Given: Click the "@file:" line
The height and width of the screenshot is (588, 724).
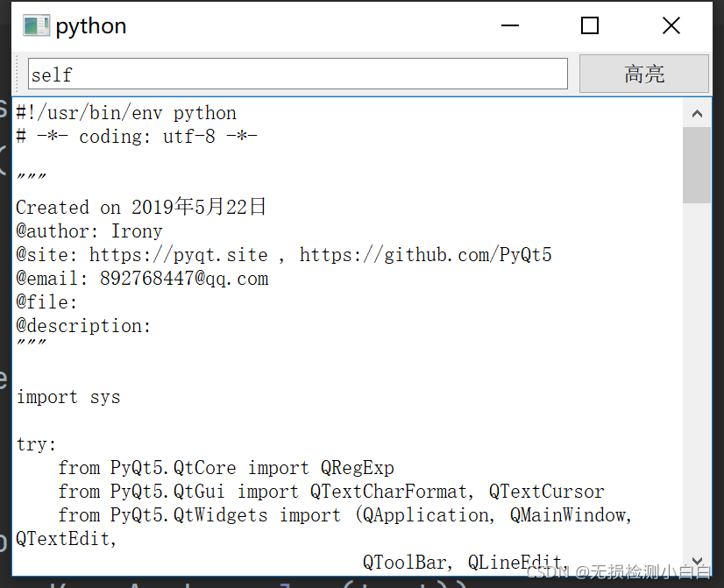Looking at the screenshot, I should point(46,302).
